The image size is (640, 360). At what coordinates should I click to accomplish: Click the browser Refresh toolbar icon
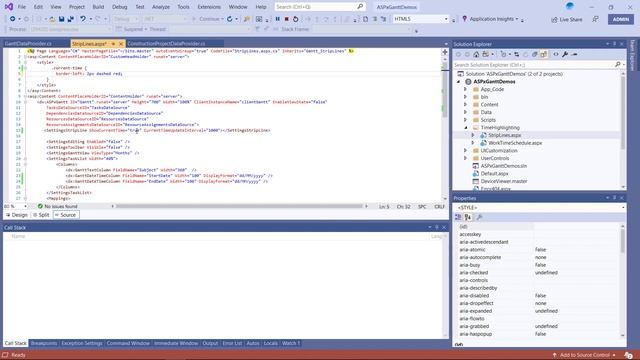point(230,19)
